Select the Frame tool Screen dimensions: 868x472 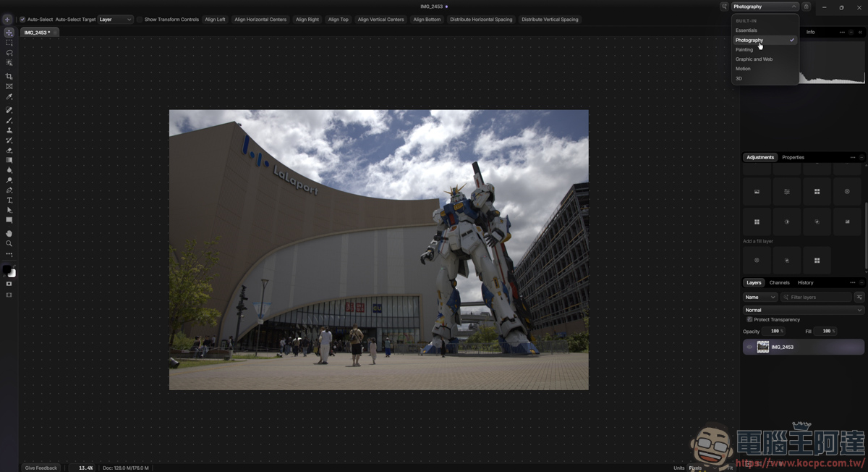(9, 86)
